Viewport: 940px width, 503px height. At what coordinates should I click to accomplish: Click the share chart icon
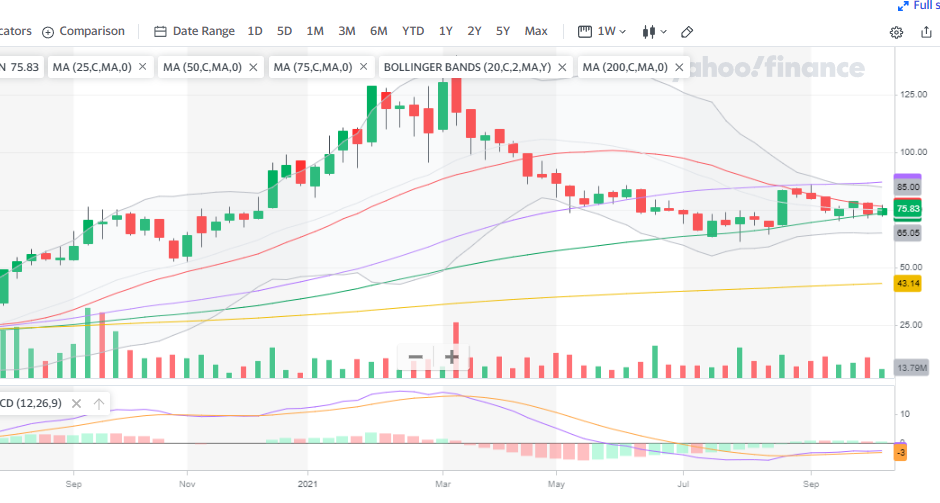click(x=926, y=32)
